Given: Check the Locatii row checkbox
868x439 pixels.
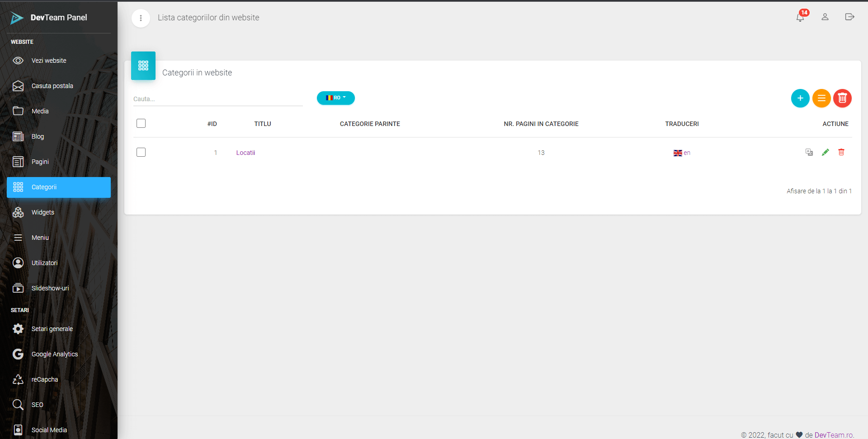Looking at the screenshot, I should (141, 152).
